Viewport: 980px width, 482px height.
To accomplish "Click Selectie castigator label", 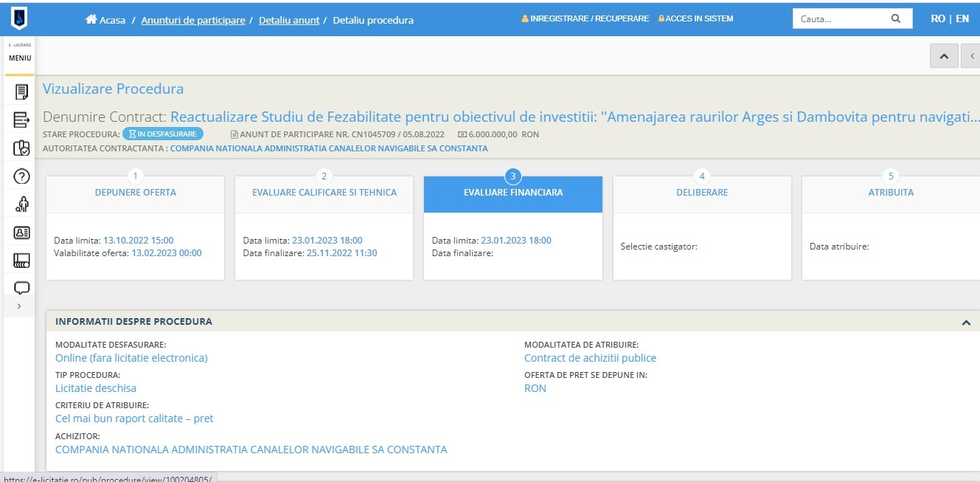I will click(659, 247).
